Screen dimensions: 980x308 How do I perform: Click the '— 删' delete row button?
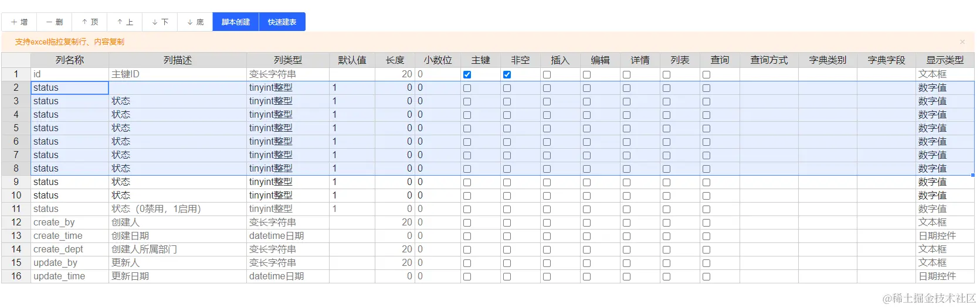click(x=55, y=22)
